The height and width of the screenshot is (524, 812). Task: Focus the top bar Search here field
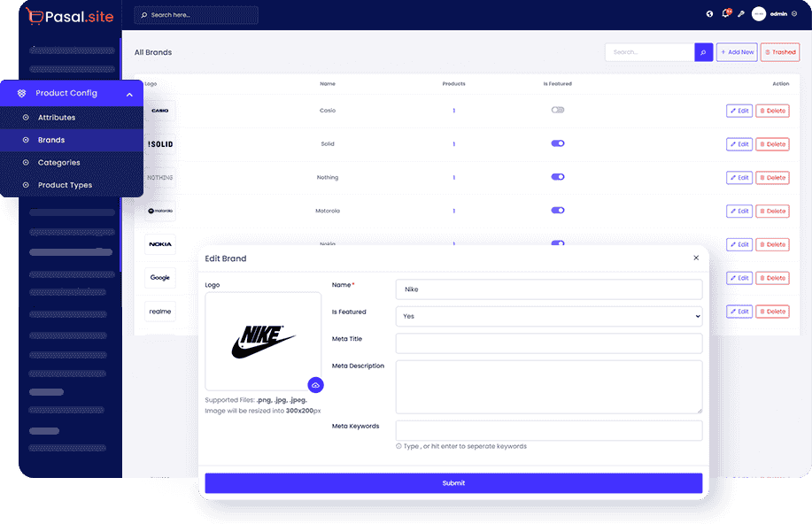point(197,15)
